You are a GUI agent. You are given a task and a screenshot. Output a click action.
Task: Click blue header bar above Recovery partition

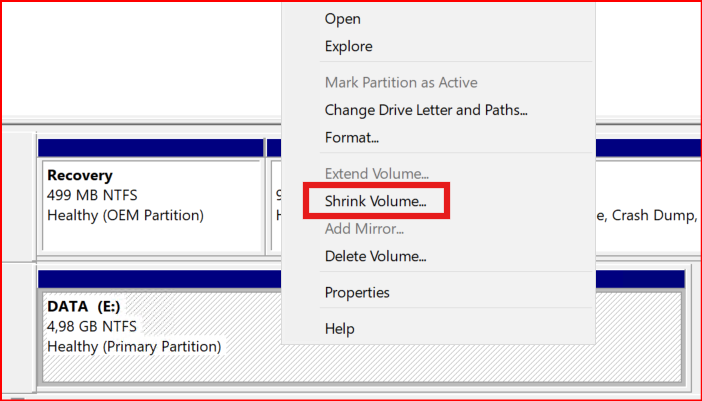point(150,148)
